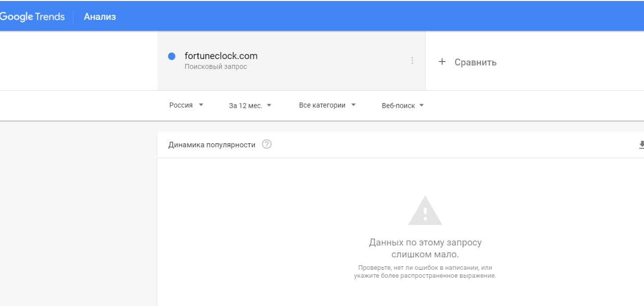The image size is (644, 306).
Task: Click the arrow next to Россия
Action: (201, 105)
